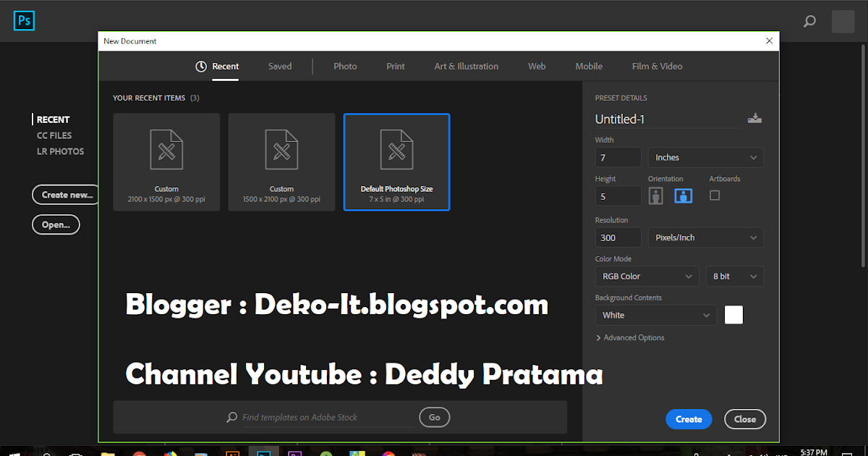Save the document preset via the download-tray icon

coord(754,119)
